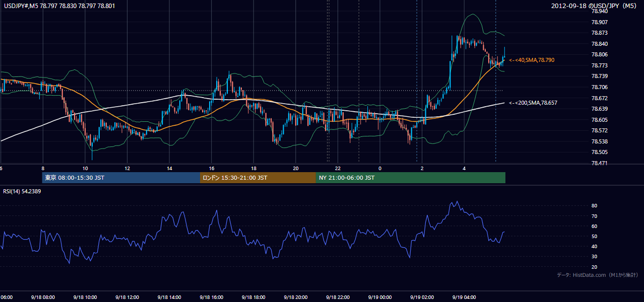This screenshot has height=302, width=644.
Task: Click the HistData.com data source credit
Action: click(598, 275)
